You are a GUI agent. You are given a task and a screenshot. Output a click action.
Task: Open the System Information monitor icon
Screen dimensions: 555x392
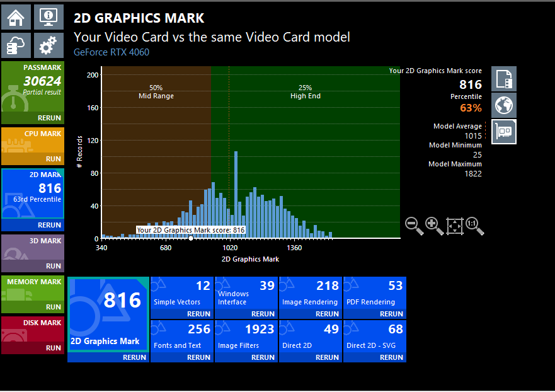48,17
